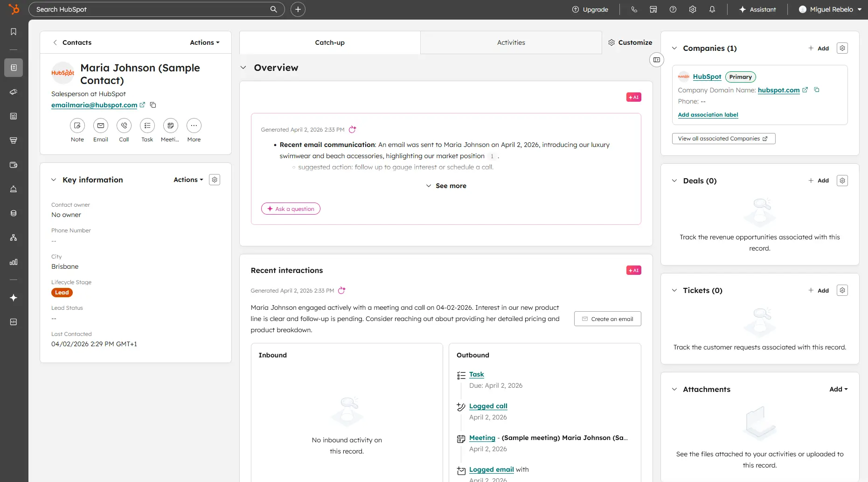Open Bookmarks in the left sidebar
Image resolution: width=868 pixels, height=482 pixels.
click(14, 32)
